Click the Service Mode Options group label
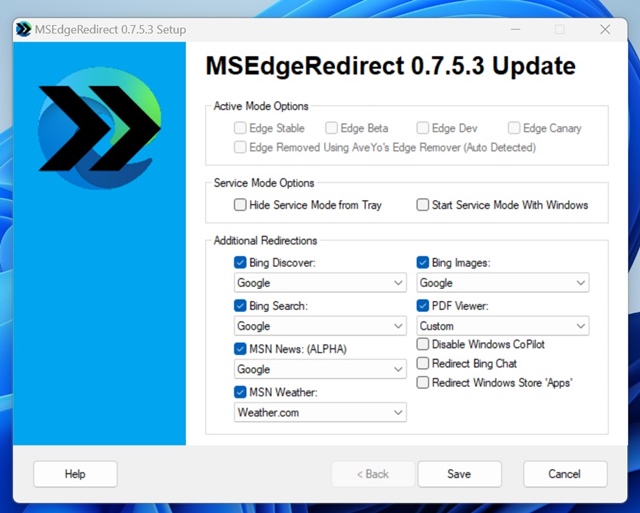The height and width of the screenshot is (513, 640). (264, 183)
